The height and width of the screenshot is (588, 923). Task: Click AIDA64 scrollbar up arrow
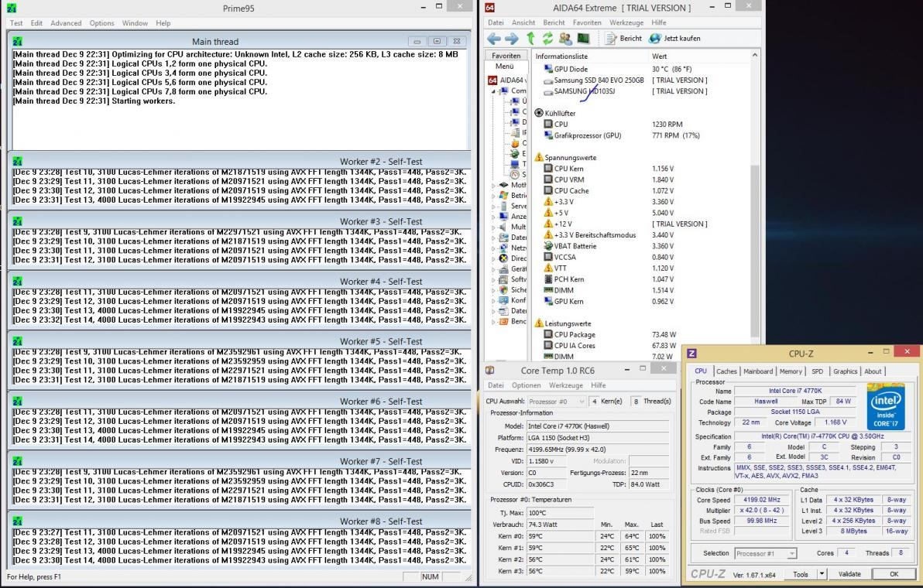coord(755,55)
